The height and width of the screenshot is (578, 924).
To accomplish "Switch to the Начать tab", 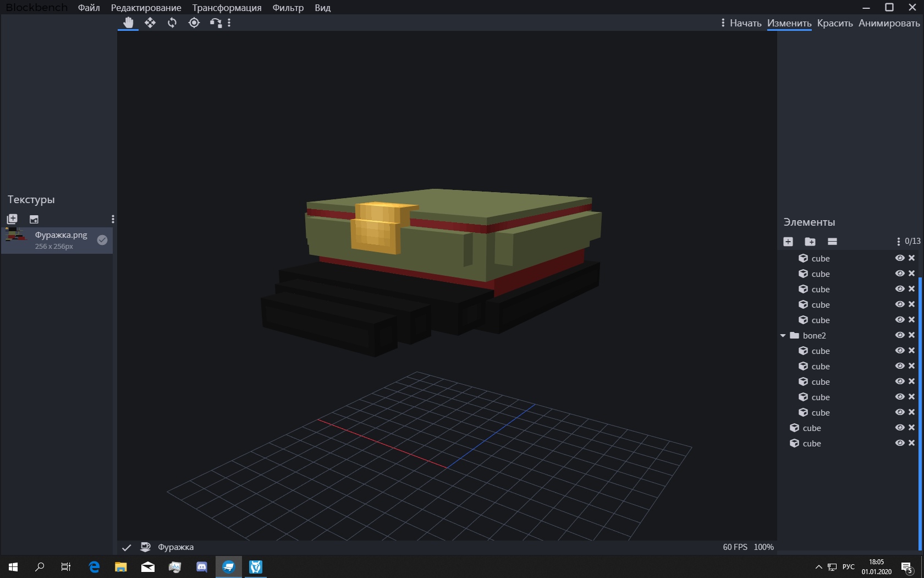I will pyautogui.click(x=745, y=23).
